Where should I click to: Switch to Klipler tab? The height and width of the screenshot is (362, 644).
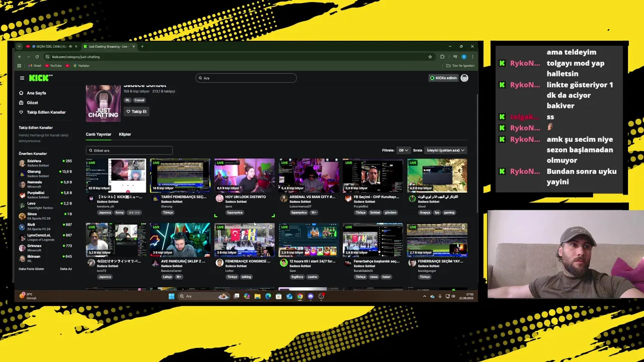(125, 134)
